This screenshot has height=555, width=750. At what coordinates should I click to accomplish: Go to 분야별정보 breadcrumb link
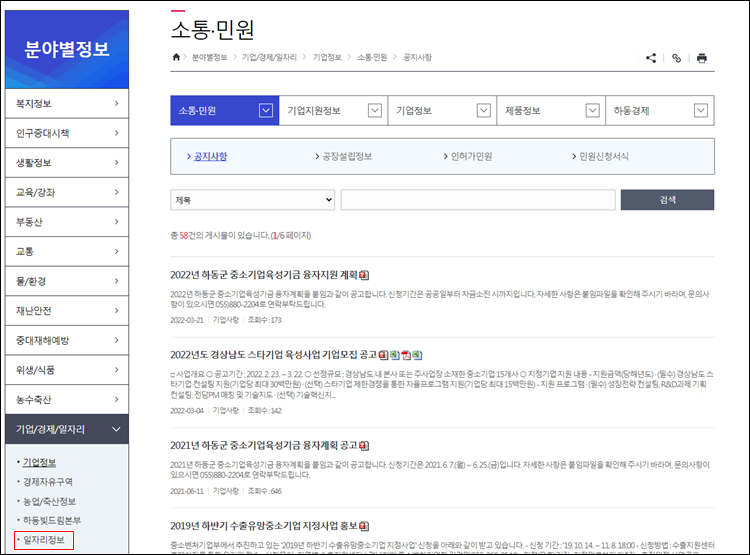pos(210,57)
